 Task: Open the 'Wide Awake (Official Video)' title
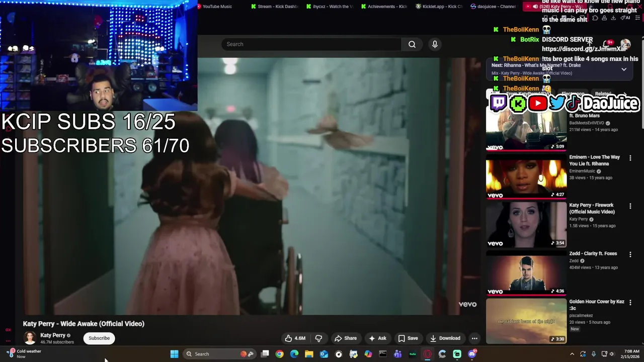tap(84, 324)
